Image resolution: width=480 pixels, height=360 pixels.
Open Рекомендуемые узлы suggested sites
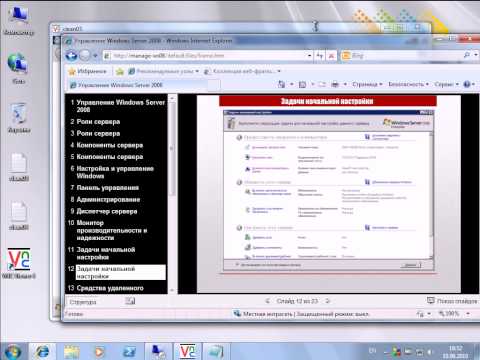[163, 71]
